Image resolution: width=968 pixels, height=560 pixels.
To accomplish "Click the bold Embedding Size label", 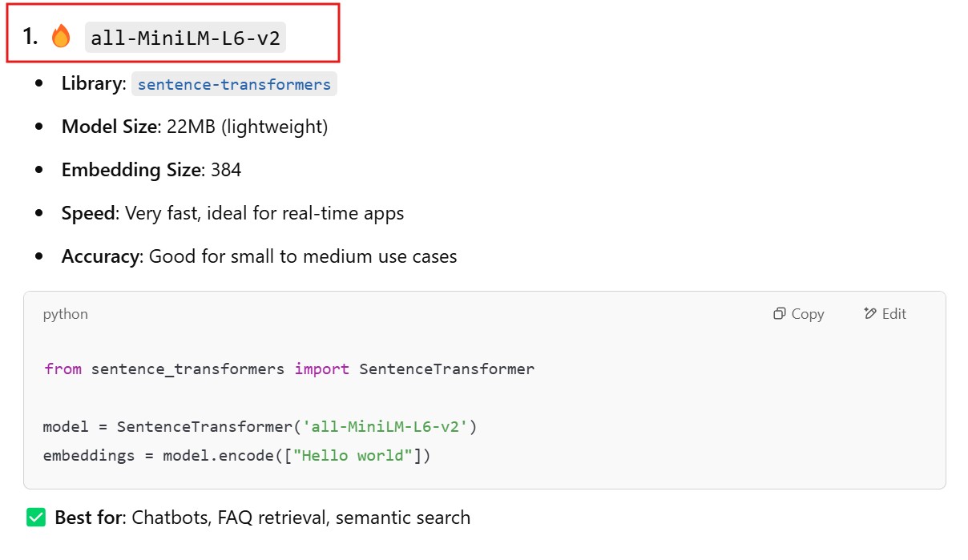I will point(130,170).
